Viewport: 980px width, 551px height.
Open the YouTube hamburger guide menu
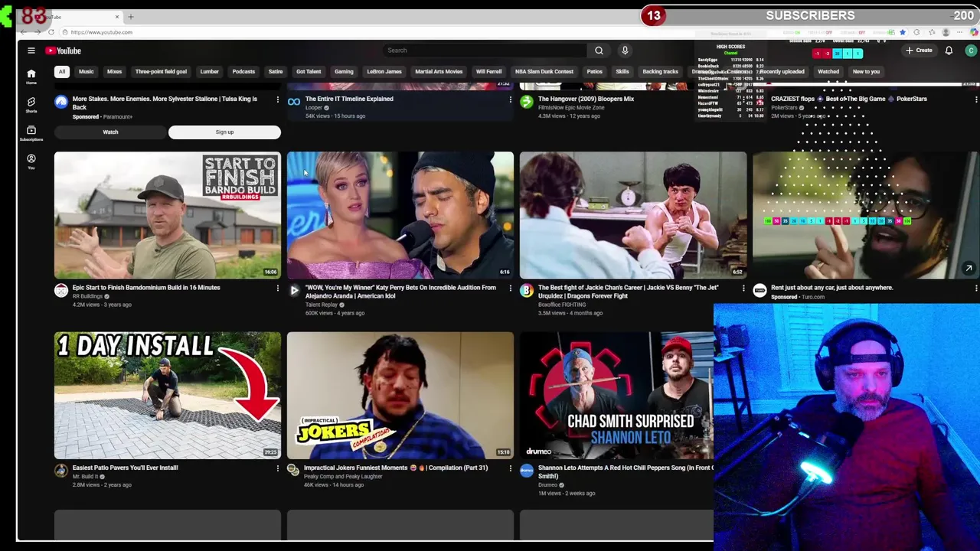coord(31,51)
